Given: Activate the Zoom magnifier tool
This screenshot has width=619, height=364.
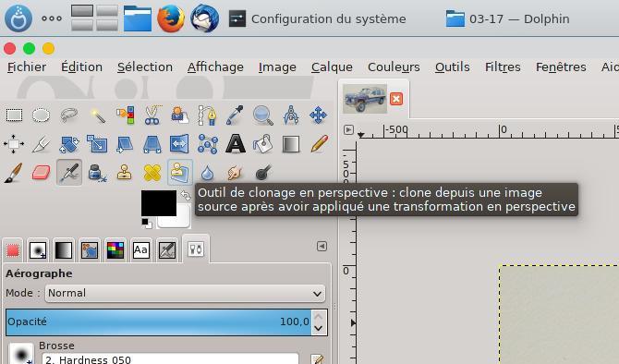Looking at the screenshot, I should point(262,115).
